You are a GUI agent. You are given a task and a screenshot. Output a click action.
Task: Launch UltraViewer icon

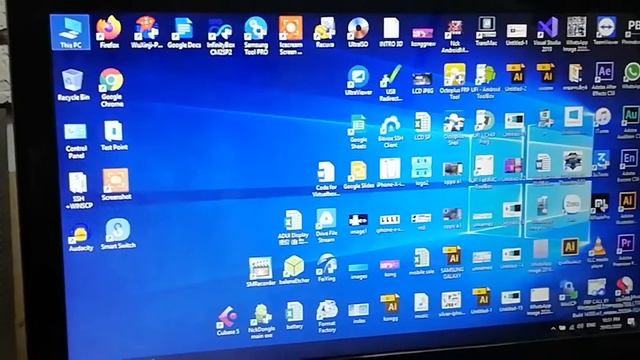358,81
